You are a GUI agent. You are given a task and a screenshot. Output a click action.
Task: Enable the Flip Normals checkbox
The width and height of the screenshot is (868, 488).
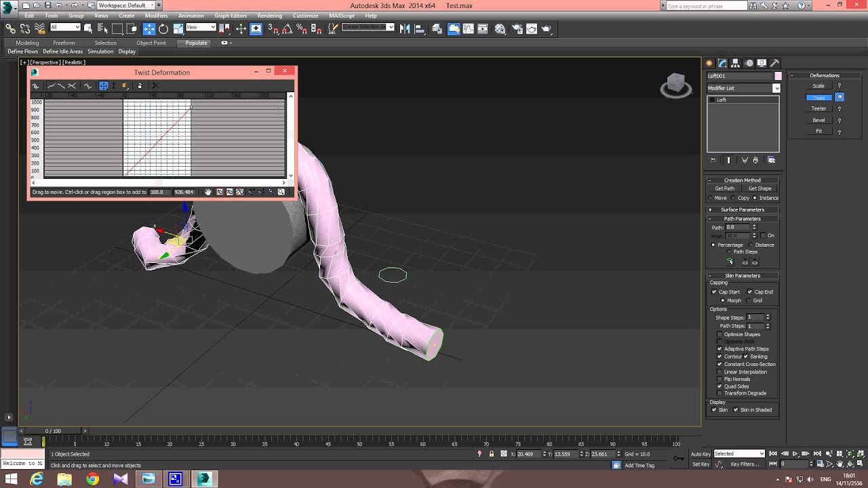(x=719, y=380)
